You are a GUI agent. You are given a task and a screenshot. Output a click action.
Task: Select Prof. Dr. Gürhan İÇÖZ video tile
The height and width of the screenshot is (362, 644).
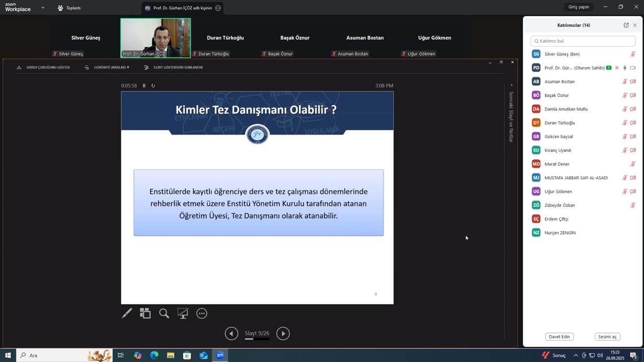(156, 38)
